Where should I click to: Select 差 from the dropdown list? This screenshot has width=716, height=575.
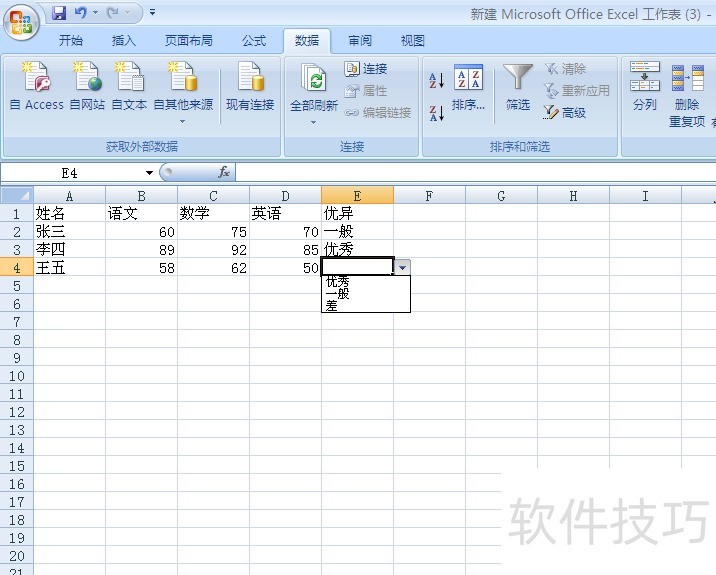366,306
